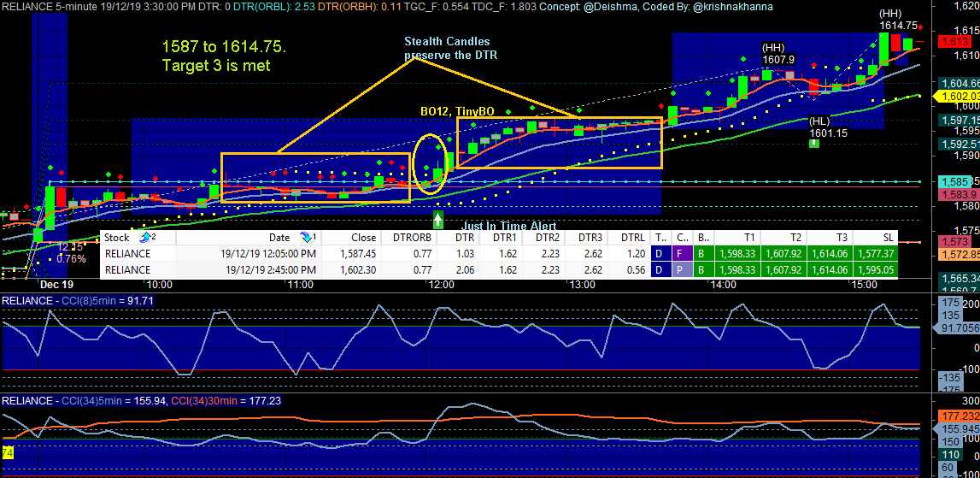Click the 1,583.9 price axis label

(x=958, y=195)
